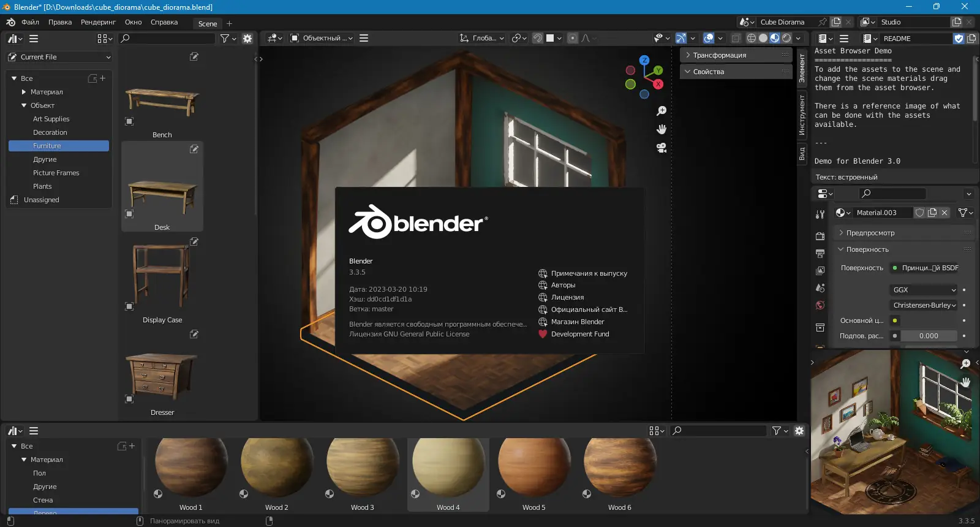Click the viewport pan hand icon
Screen dimensions: 980x527
tap(661, 129)
